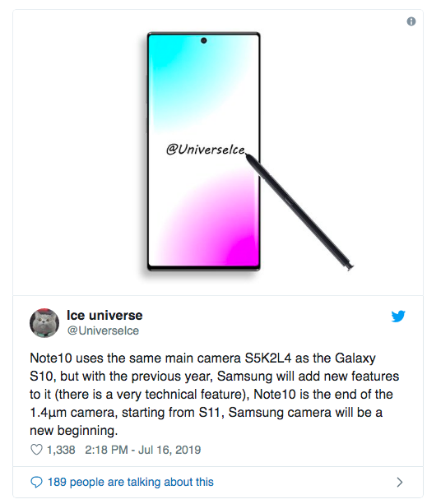The image size is (427, 504).
Task: Click the 1,338 likes count
Action: point(61,450)
